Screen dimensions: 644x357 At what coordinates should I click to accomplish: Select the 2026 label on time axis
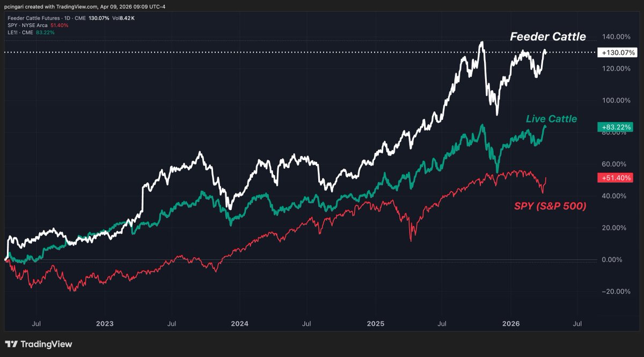(x=510, y=324)
